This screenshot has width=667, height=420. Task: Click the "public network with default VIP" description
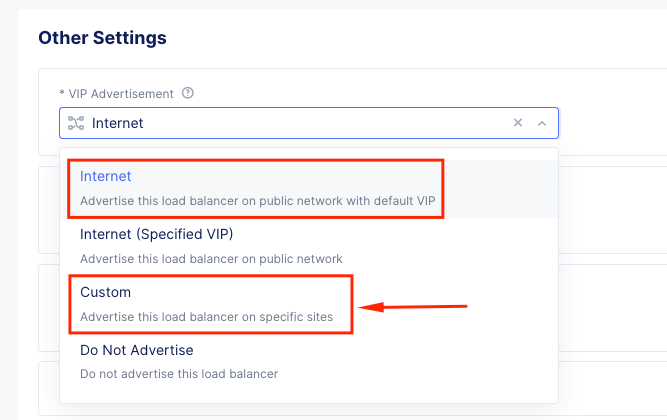point(340,201)
